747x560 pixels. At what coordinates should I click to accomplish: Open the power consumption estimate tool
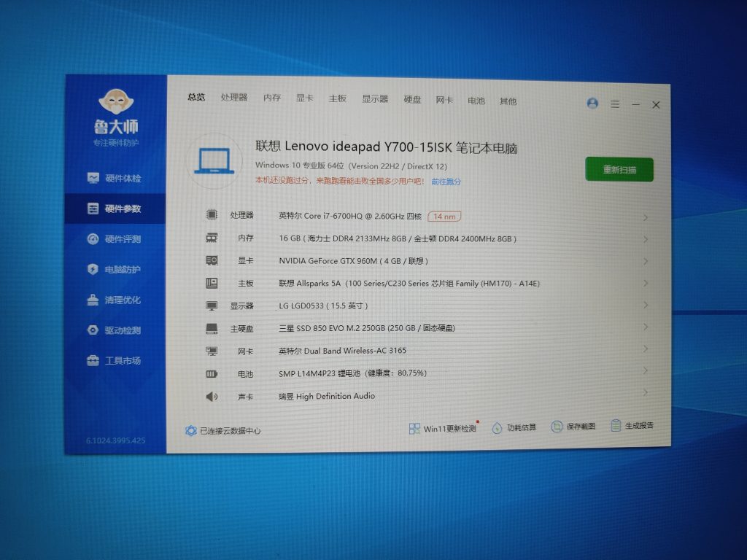coord(498,427)
